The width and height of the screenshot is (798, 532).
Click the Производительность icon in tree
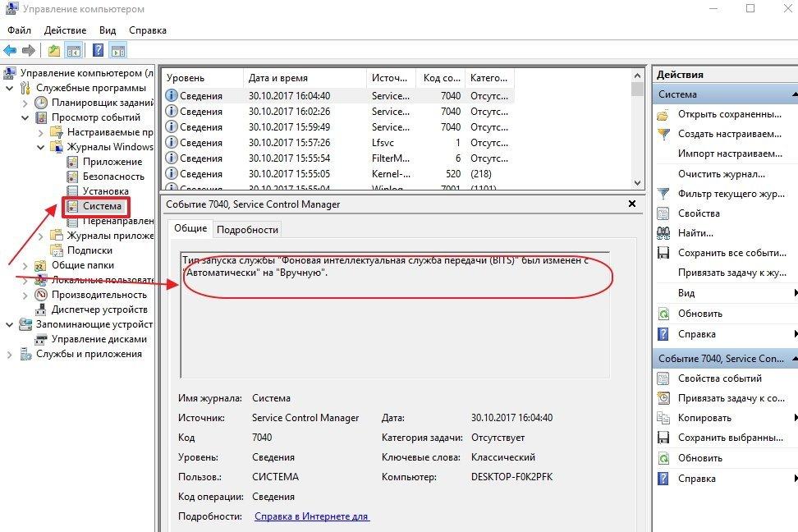[x=41, y=295]
